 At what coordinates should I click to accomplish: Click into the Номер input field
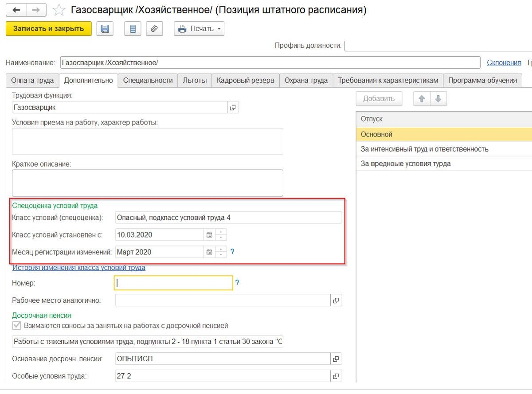pyautogui.click(x=173, y=283)
